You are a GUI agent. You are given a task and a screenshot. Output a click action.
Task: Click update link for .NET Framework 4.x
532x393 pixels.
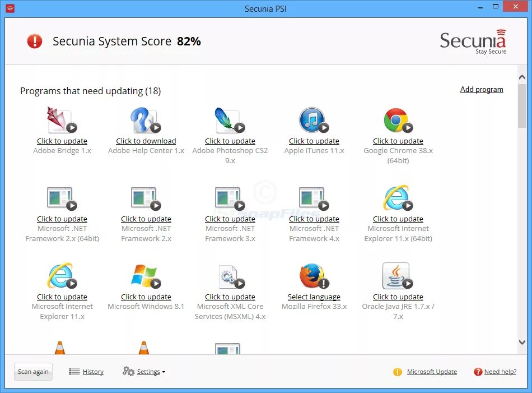tap(314, 219)
